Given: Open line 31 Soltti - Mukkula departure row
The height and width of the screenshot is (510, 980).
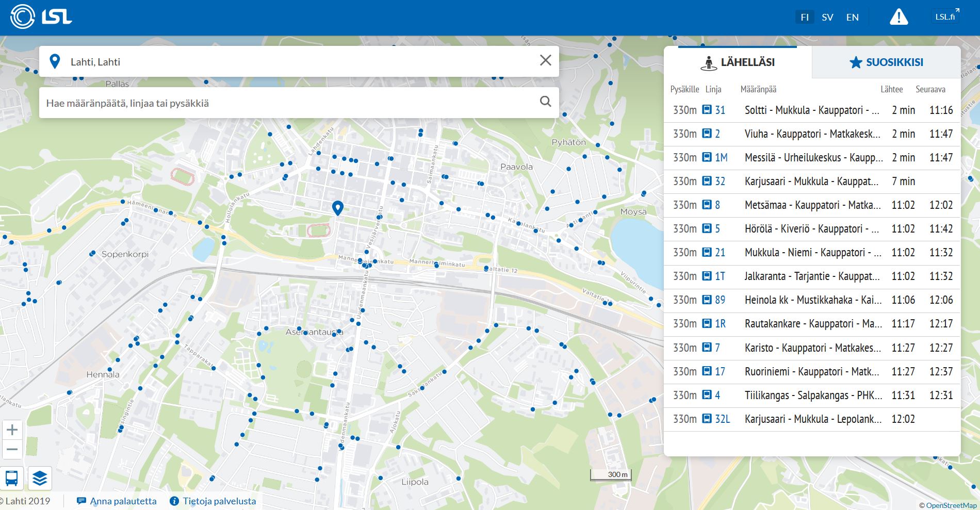Looking at the screenshot, I should click(811, 110).
